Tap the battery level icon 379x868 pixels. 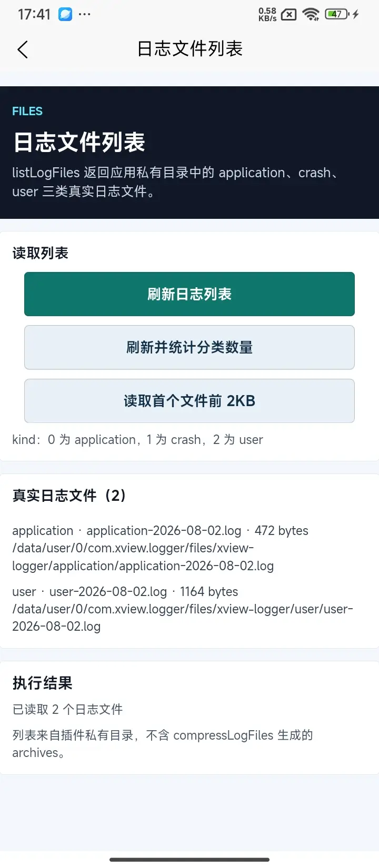coord(337,14)
